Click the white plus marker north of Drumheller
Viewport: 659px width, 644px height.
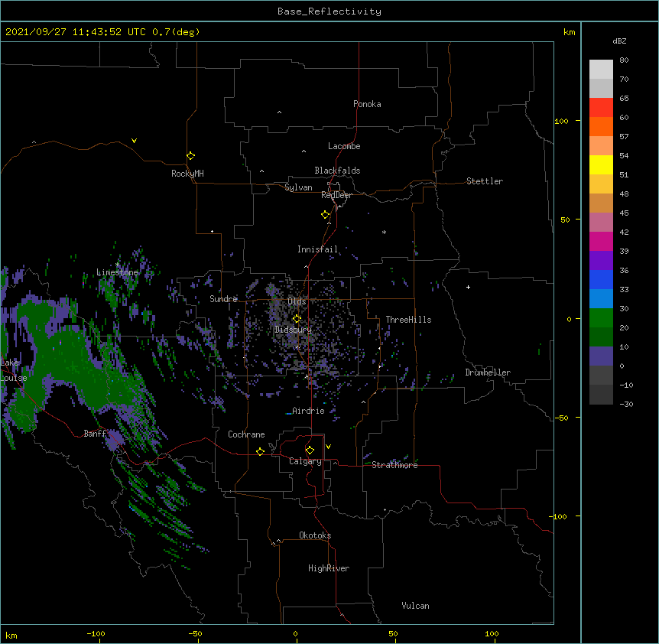(468, 287)
